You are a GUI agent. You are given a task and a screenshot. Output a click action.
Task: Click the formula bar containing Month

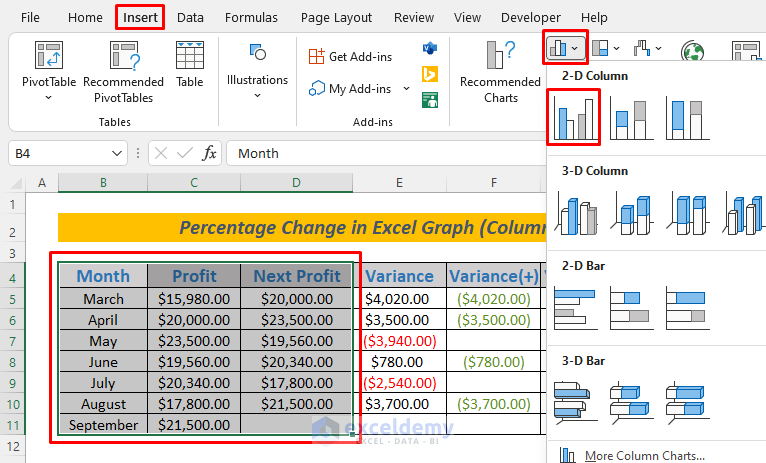point(387,153)
